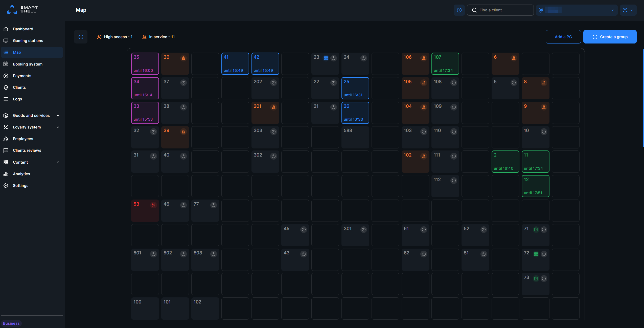
Task: Open the club location dropdown
Action: pos(577,10)
